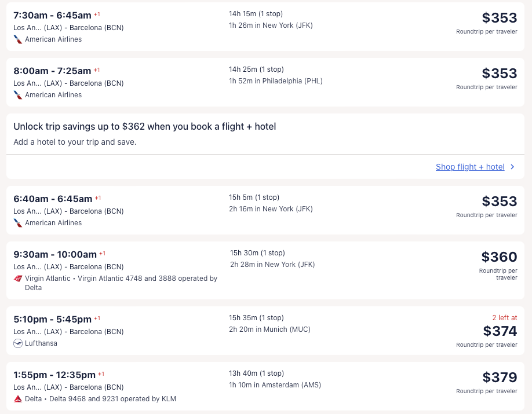This screenshot has width=532, height=414.
Task: Select the 7:30am - 6:45am American flight
Action: (x=52, y=15)
